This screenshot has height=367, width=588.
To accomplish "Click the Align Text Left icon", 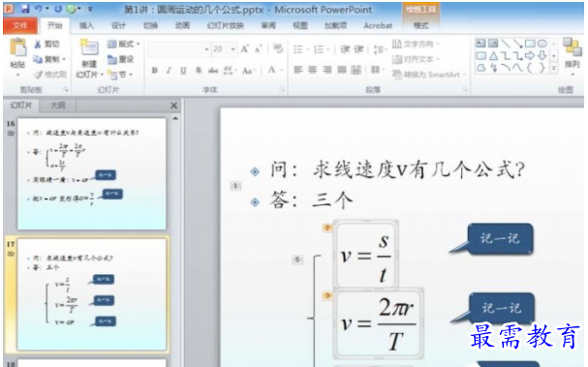I will coord(298,70).
